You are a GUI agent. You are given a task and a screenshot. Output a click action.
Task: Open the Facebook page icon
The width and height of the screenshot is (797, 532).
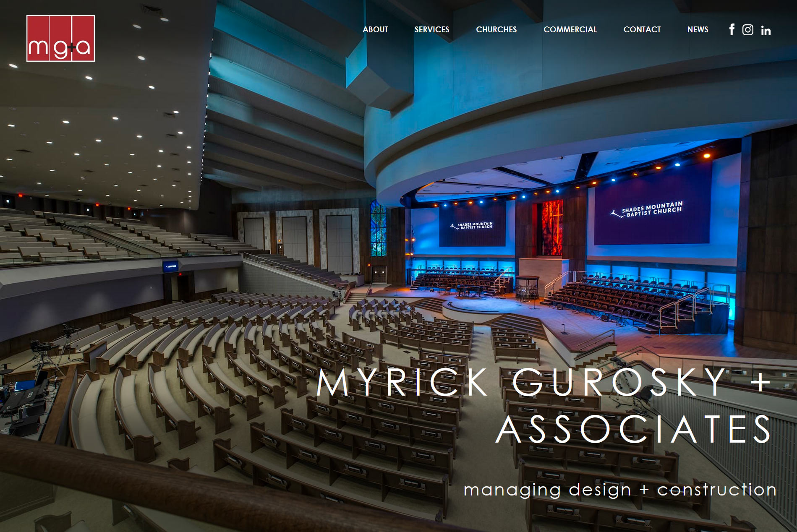(732, 30)
